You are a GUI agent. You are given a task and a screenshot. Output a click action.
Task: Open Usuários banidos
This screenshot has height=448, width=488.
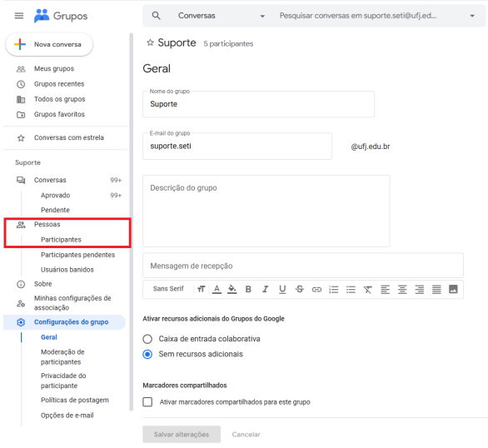coord(67,270)
